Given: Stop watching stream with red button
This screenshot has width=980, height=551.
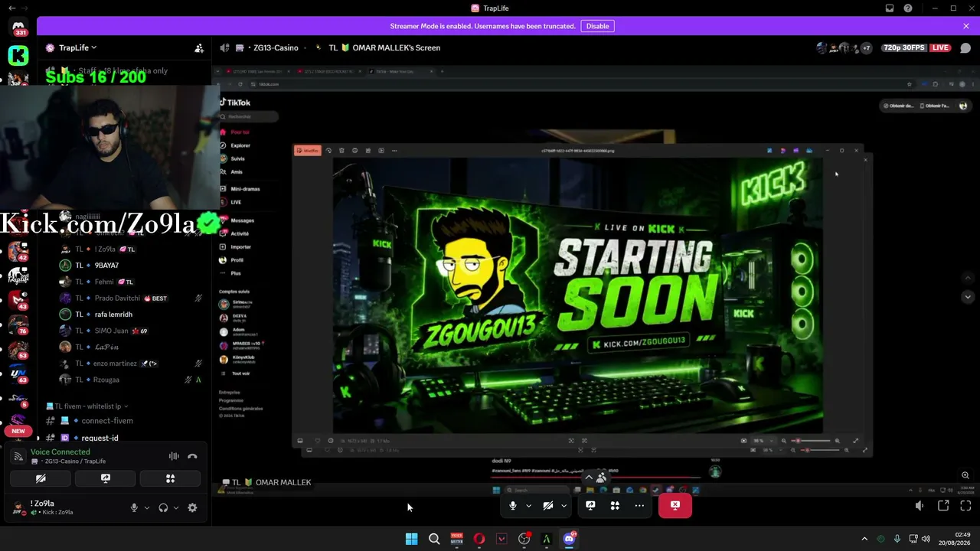Looking at the screenshot, I should point(675,505).
